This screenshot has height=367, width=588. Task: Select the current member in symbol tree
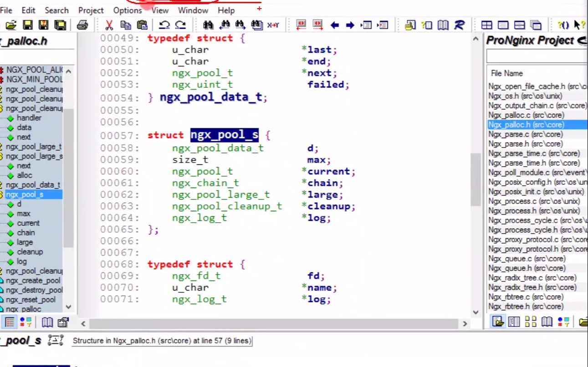[28, 223]
